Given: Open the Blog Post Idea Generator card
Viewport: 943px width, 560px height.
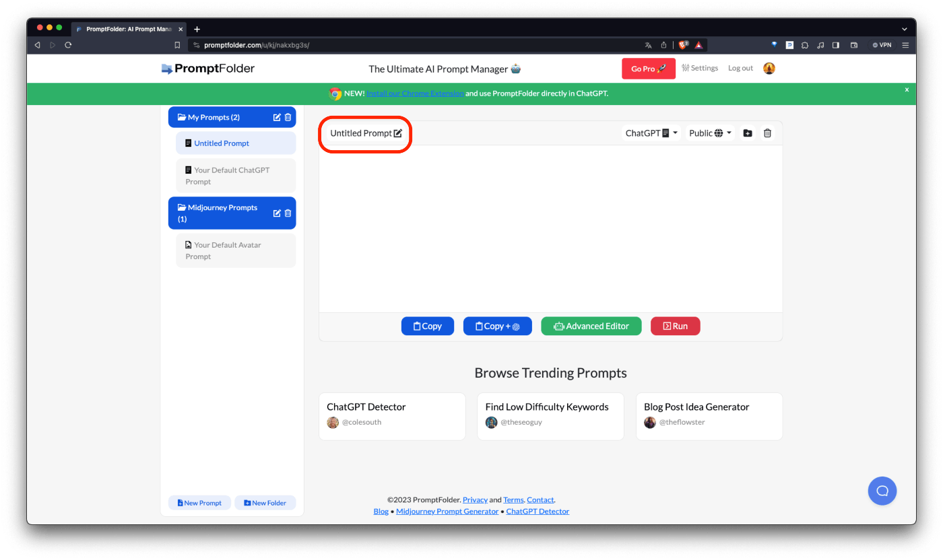Looking at the screenshot, I should [x=709, y=417].
